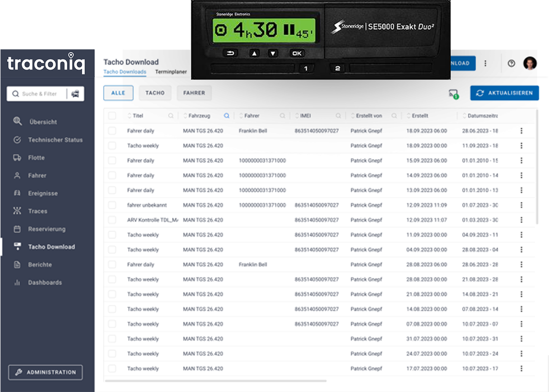Image resolution: width=549 pixels, height=392 pixels.
Task: Click the AKTUALISIEREN refresh button
Action: click(x=504, y=93)
